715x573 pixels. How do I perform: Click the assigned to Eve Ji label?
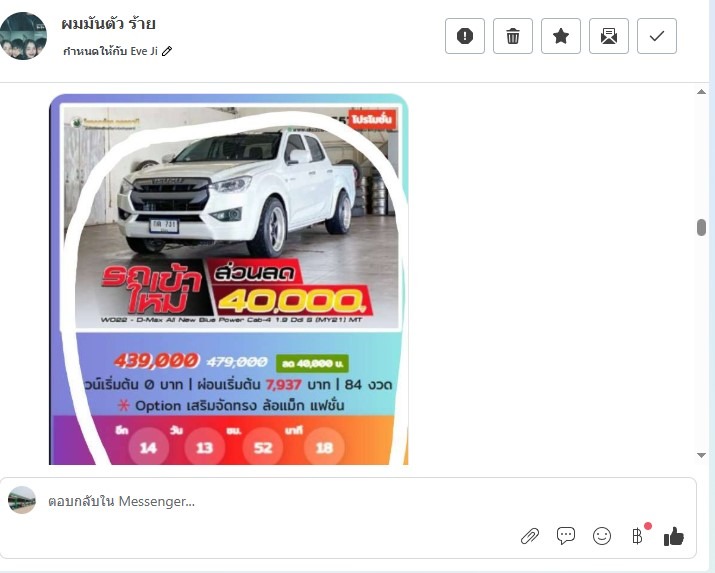[x=110, y=51]
